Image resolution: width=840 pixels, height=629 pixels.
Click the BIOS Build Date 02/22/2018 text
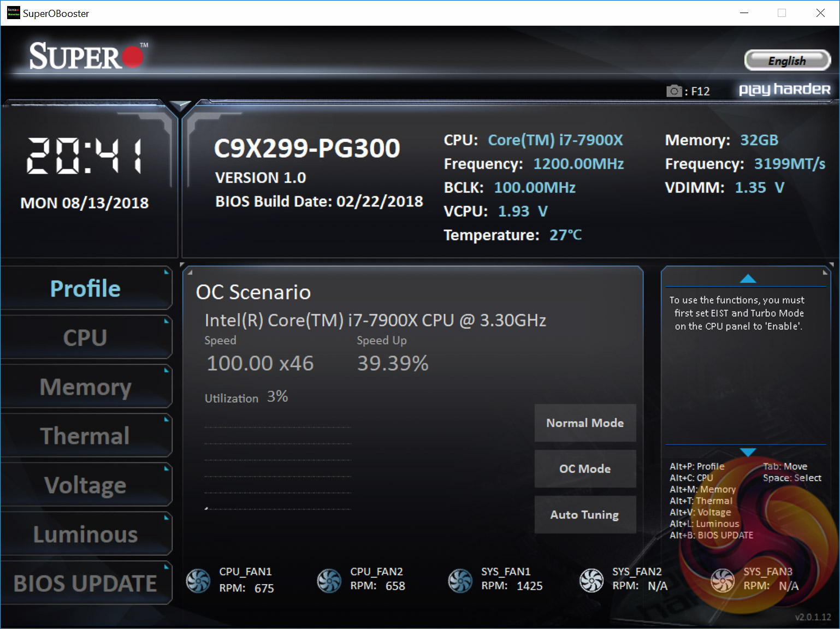pyautogui.click(x=319, y=201)
